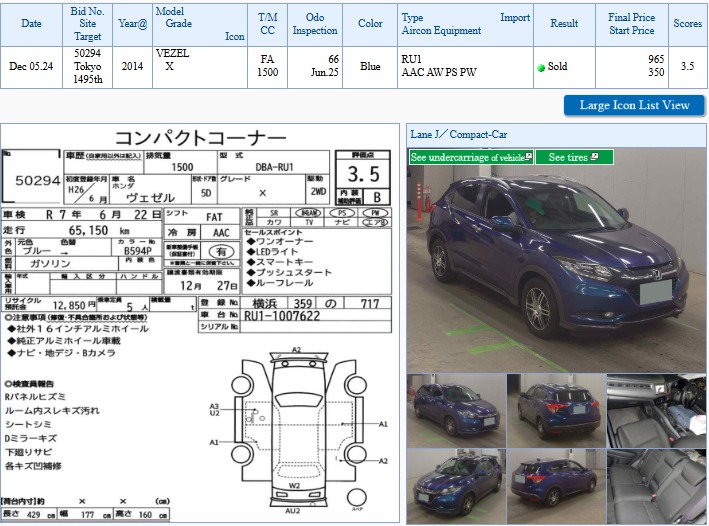The width and height of the screenshot is (709, 526).
Task: Select the Sold result text
Action: pyautogui.click(x=557, y=66)
